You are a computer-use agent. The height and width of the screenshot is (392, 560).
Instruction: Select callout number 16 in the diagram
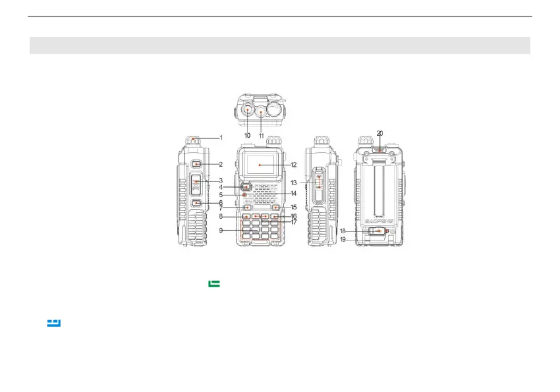294,216
